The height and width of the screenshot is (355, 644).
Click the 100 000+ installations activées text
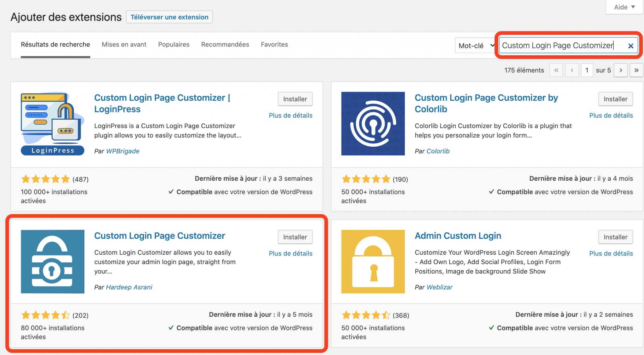(54, 196)
